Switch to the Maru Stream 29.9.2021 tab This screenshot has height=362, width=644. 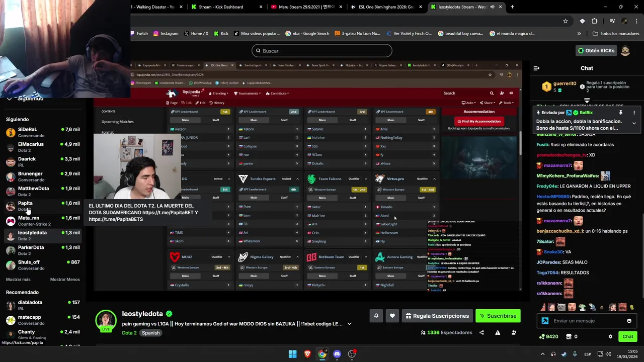[305, 7]
